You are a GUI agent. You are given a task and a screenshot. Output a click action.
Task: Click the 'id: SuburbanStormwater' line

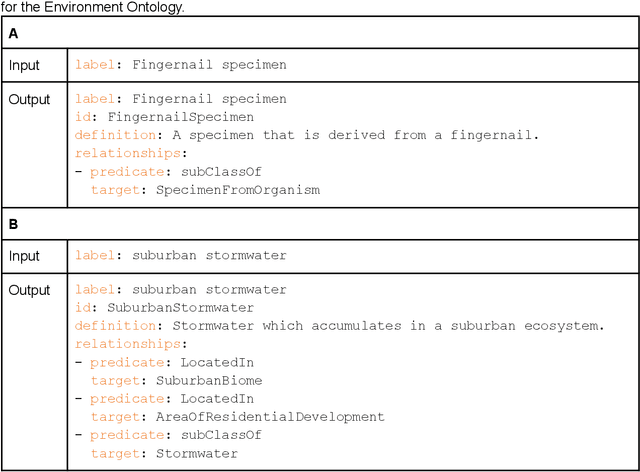(164, 308)
